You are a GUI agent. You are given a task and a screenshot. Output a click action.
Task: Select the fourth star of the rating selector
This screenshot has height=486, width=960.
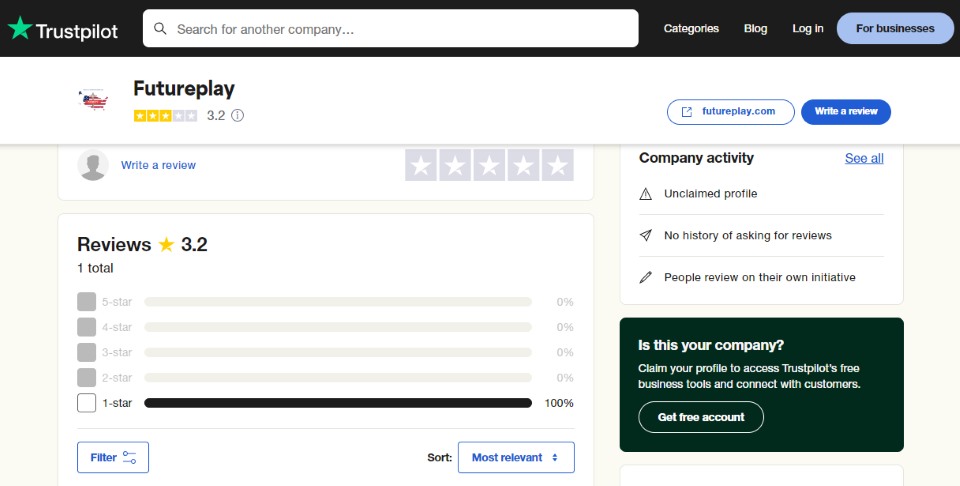pyautogui.click(x=523, y=165)
